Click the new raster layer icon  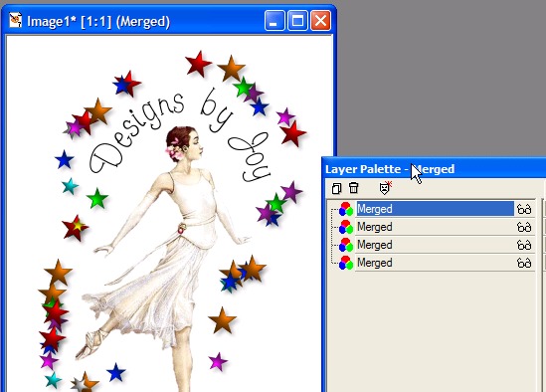(336, 188)
